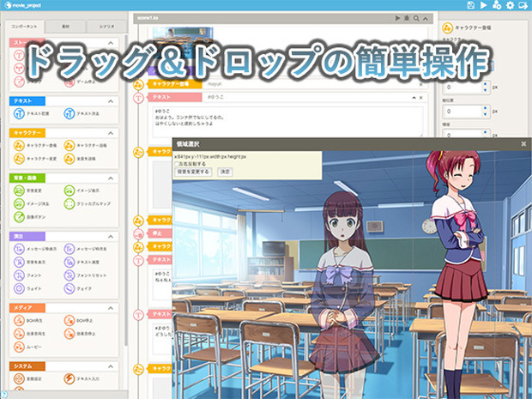Collapse the キャラクター component section
Image resolution: width=532 pixels, height=399 pixels.
coord(111,133)
